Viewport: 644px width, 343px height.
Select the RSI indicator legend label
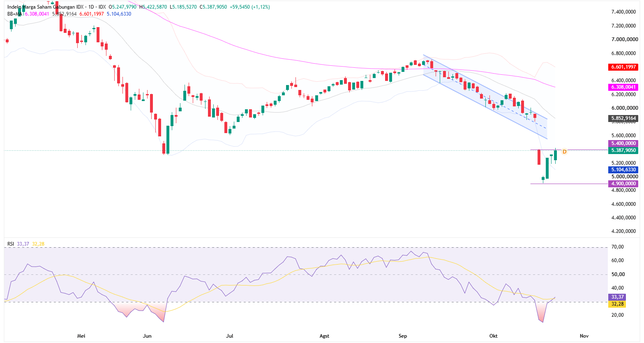point(11,244)
